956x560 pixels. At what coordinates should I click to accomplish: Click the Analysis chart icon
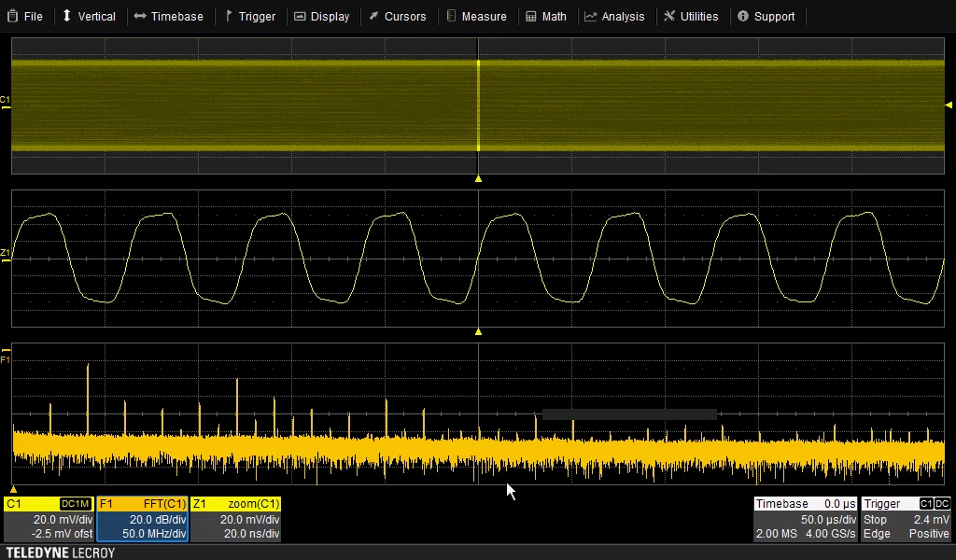tap(590, 16)
